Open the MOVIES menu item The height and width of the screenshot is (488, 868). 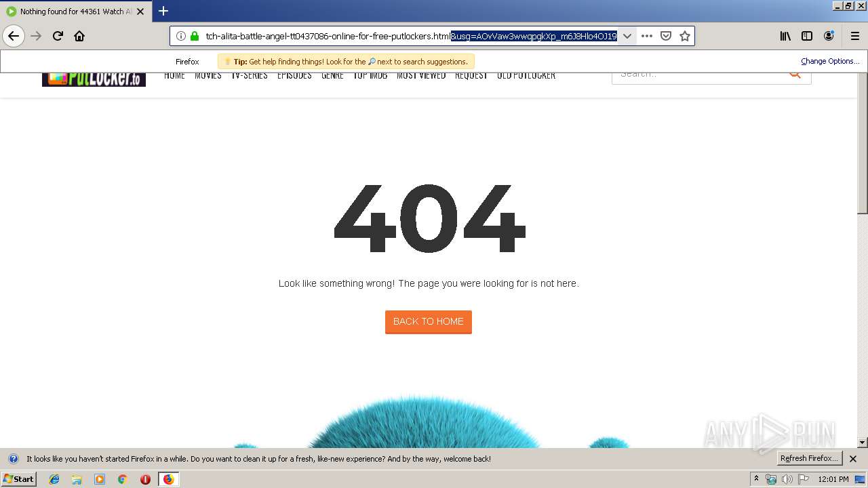[208, 75]
